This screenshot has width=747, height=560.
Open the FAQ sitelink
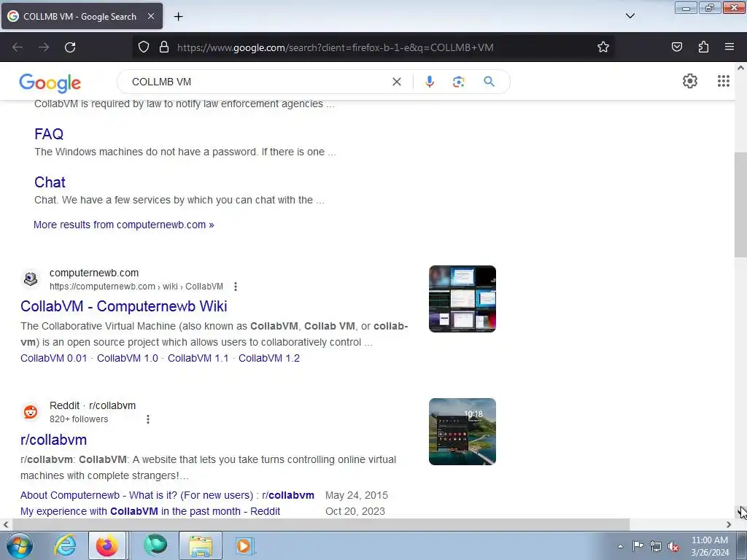click(49, 134)
